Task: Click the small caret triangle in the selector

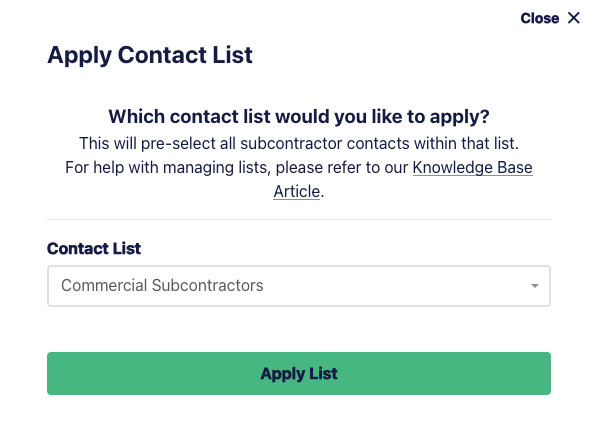Action: 535,286
